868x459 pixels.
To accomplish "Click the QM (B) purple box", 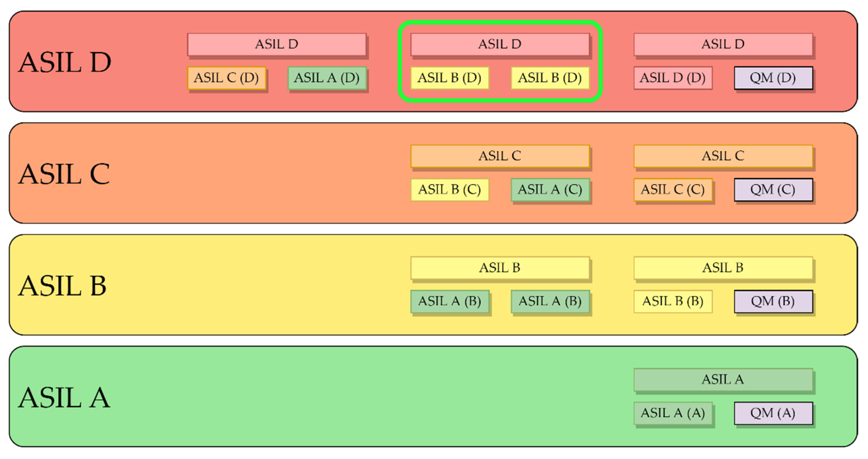I will pos(773,301).
